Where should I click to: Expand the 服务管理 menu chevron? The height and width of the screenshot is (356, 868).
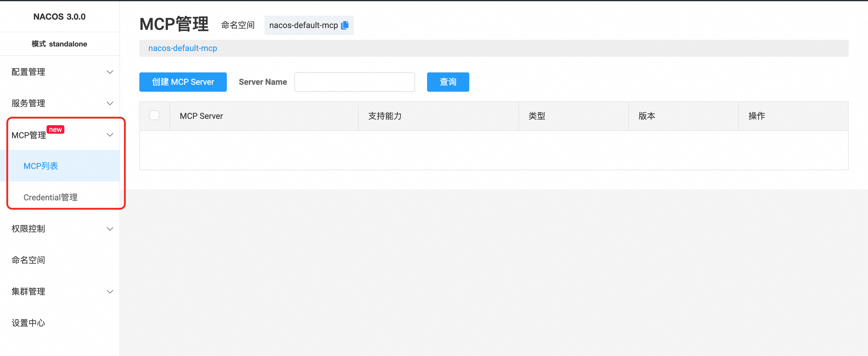(110, 103)
